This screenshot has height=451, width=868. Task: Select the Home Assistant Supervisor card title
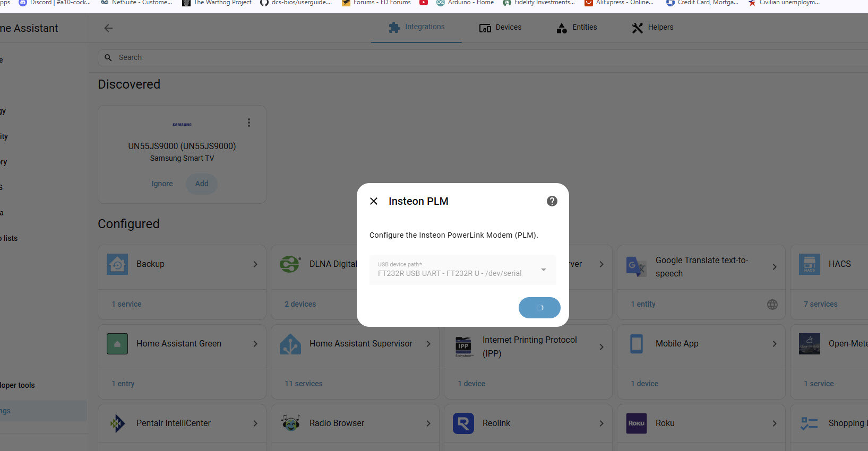tap(361, 344)
